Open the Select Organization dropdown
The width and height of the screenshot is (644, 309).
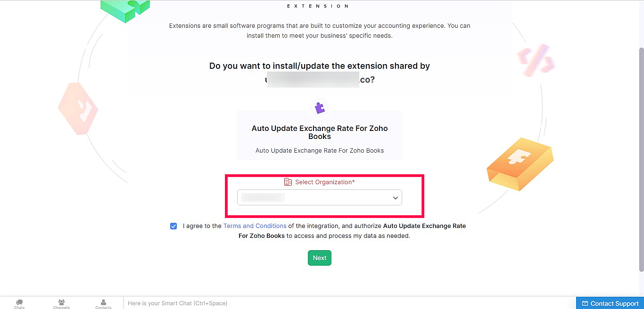(x=320, y=197)
